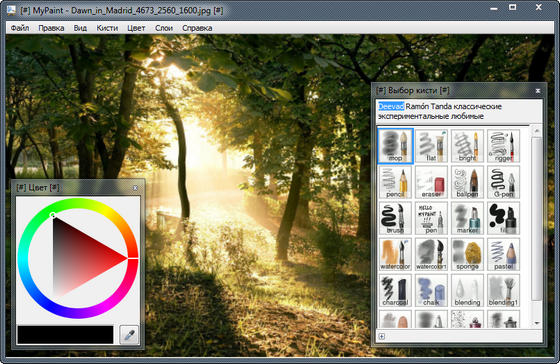Viewport: 560px width, 364px height.
Task: Open the Слои menu
Action: point(164,28)
